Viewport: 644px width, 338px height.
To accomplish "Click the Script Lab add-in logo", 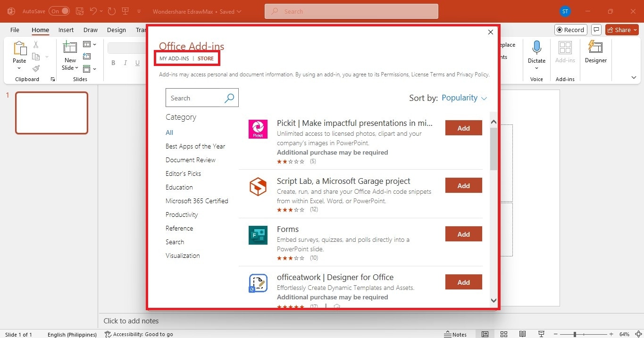I will [x=258, y=187].
